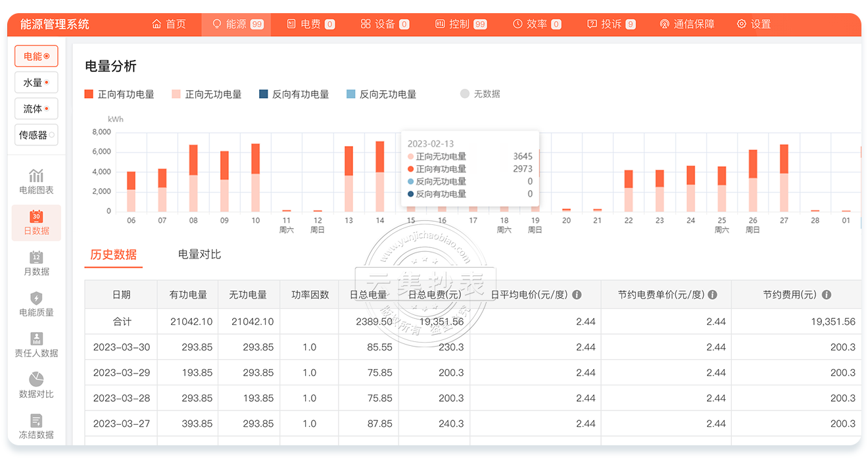The image size is (868, 465).
Task: Click the 数据对比 pie chart icon
Action: coord(36,379)
